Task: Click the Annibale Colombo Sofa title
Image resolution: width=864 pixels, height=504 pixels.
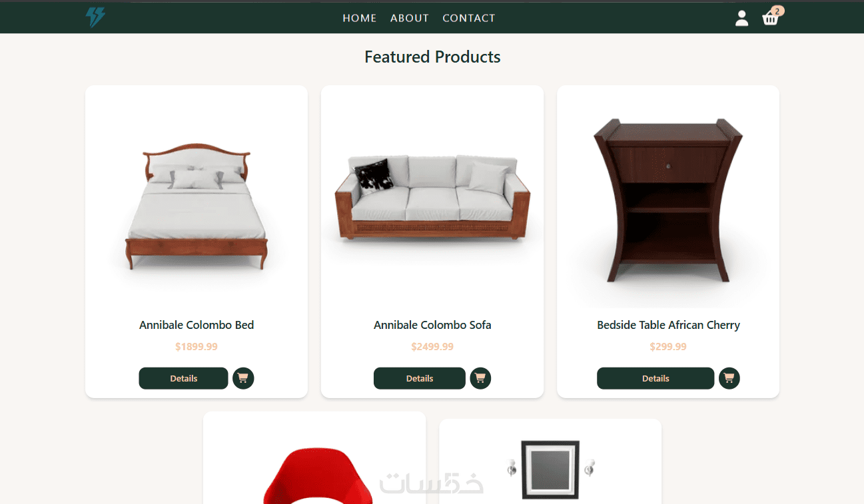Action: 432,325
